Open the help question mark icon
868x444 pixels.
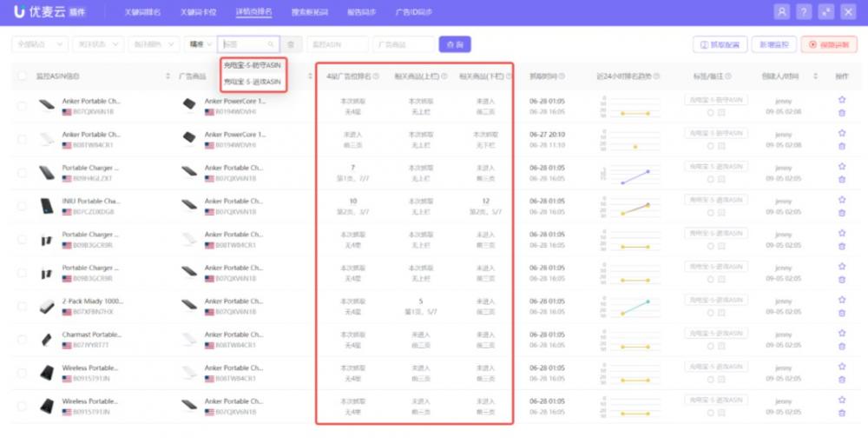[x=804, y=12]
